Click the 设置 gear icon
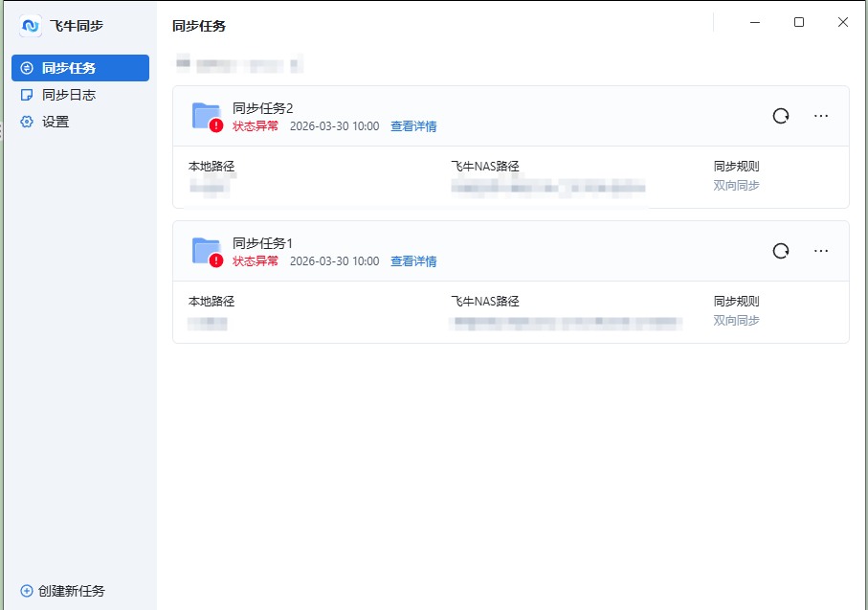Viewport: 868px width, 610px height. pos(27,122)
